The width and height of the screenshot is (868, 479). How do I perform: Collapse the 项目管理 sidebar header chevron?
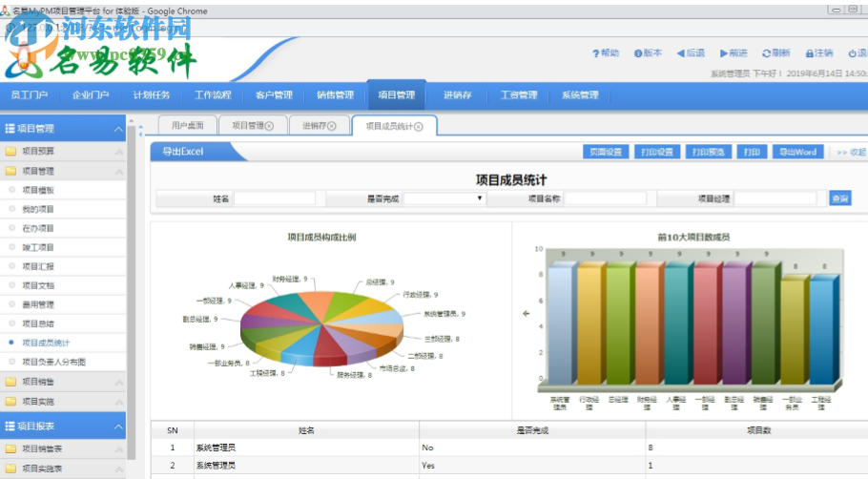click(x=118, y=129)
